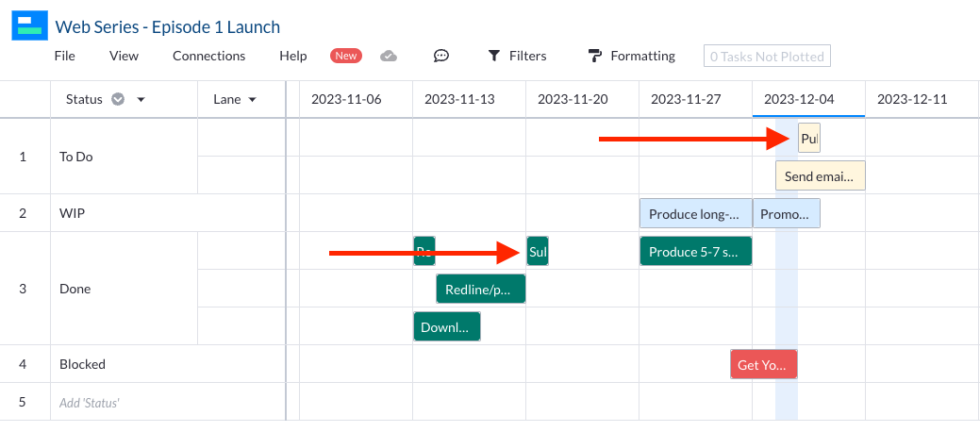
Task: Select the red Get Yo... blocked task bar
Action: coord(763,364)
